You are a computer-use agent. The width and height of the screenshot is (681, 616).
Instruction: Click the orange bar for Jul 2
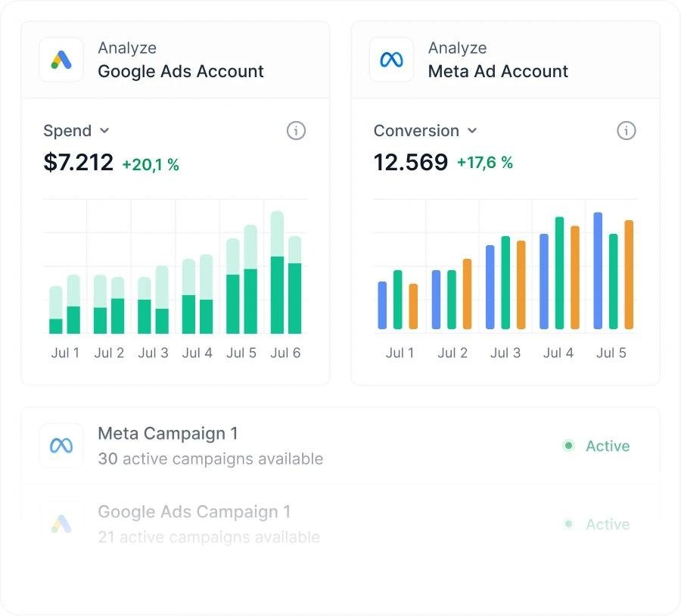[x=468, y=294]
